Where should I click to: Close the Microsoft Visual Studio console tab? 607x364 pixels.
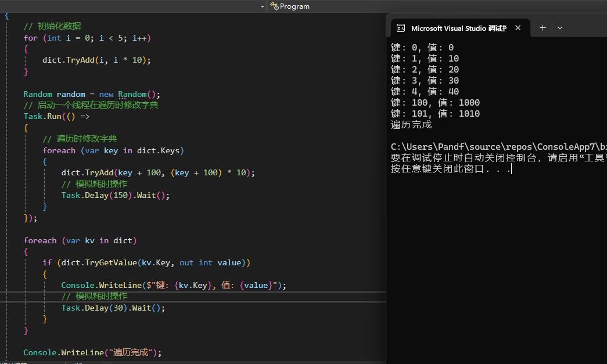coord(518,28)
